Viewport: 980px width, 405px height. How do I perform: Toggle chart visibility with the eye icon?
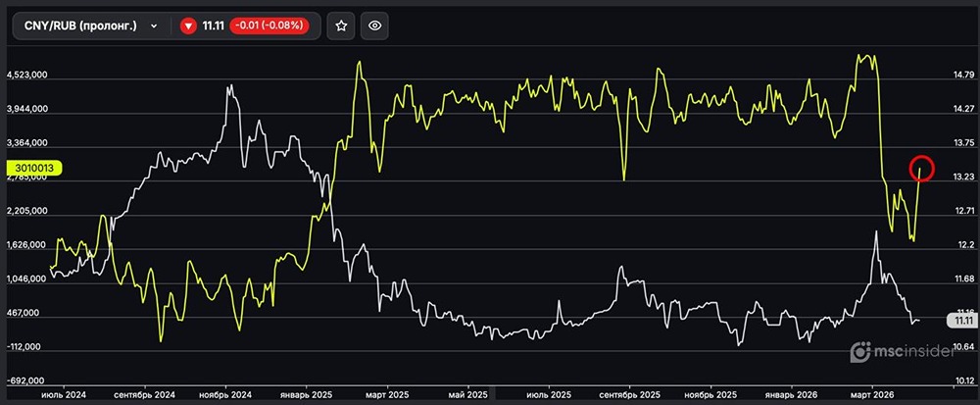point(375,26)
